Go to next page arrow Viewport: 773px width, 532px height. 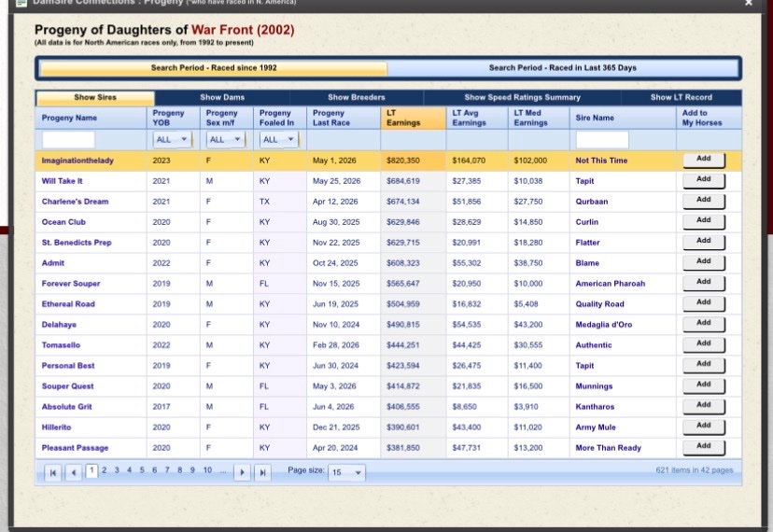(242, 472)
